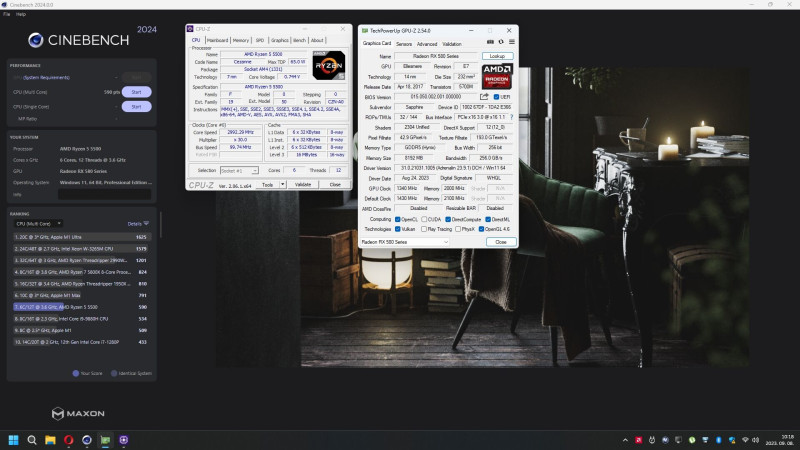Open the CPU-Z Tools dropdown arrow
Screen dimensions: 800x450
pyautogui.click(x=283, y=184)
